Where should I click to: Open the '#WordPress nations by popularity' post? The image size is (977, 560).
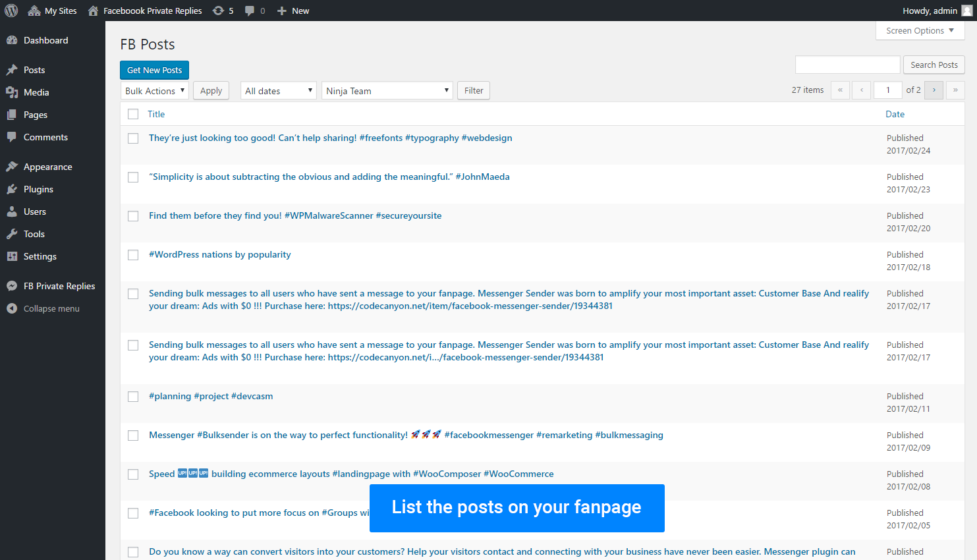(220, 254)
